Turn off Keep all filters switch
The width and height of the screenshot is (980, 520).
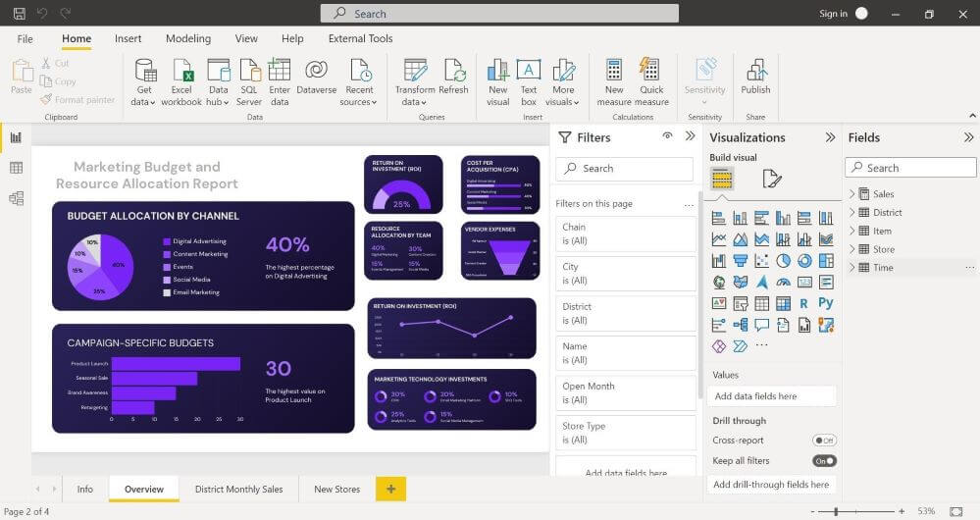coord(824,461)
